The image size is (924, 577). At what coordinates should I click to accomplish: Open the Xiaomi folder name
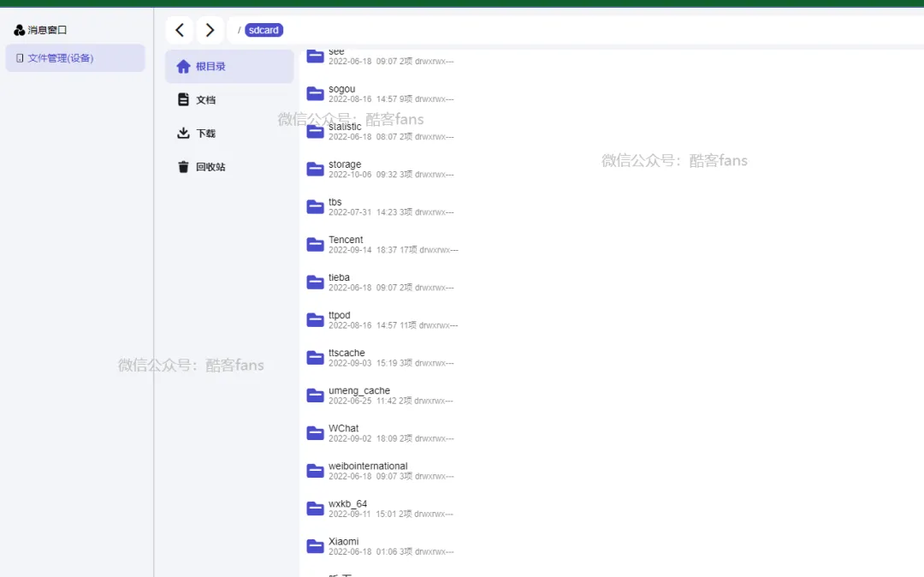tap(344, 542)
